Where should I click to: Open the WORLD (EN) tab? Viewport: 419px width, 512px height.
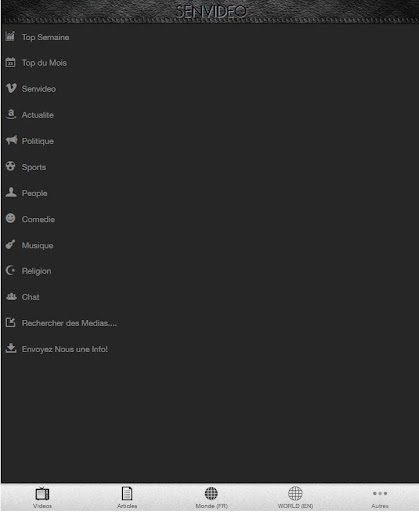pos(295,497)
